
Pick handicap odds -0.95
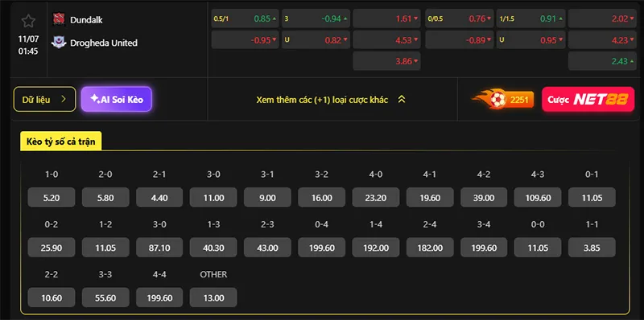246,39
